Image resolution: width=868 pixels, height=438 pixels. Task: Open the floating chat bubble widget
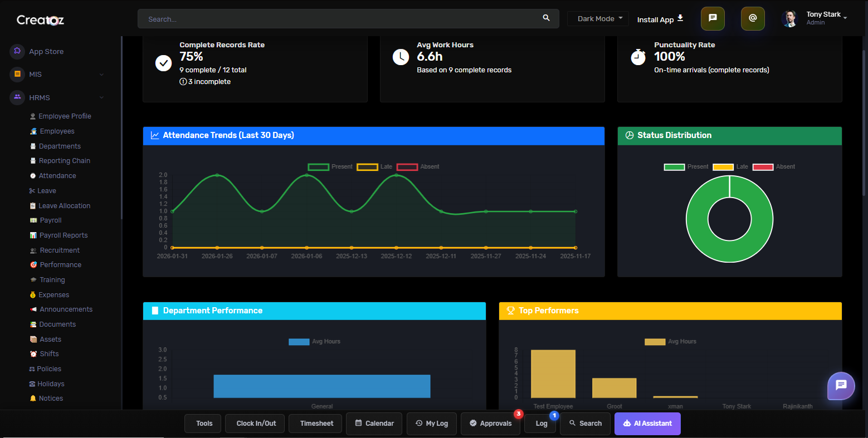click(x=841, y=385)
